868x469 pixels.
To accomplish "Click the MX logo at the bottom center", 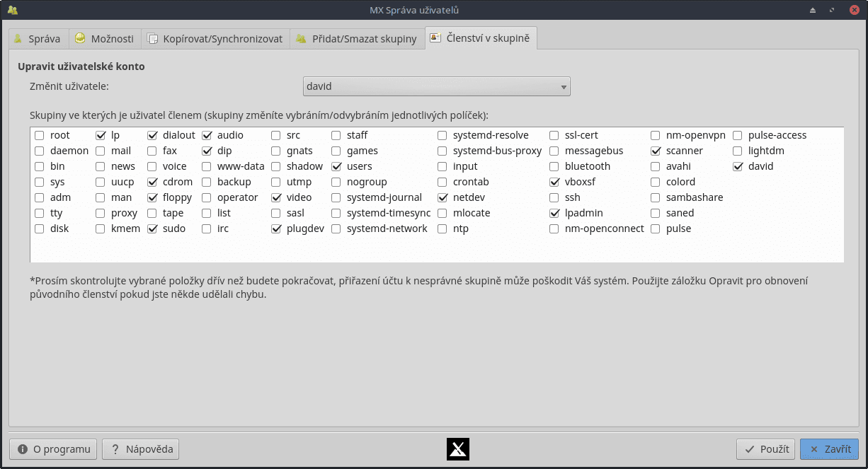I will (x=457, y=448).
